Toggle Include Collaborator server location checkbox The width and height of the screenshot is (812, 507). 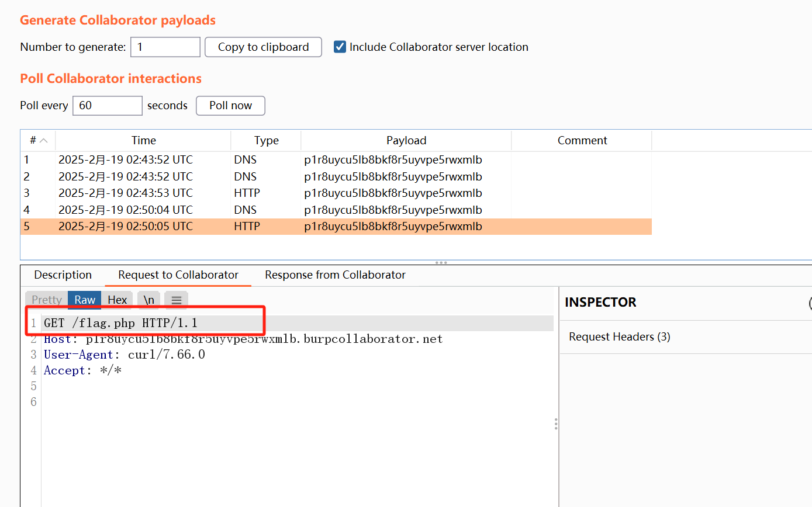tap(340, 47)
